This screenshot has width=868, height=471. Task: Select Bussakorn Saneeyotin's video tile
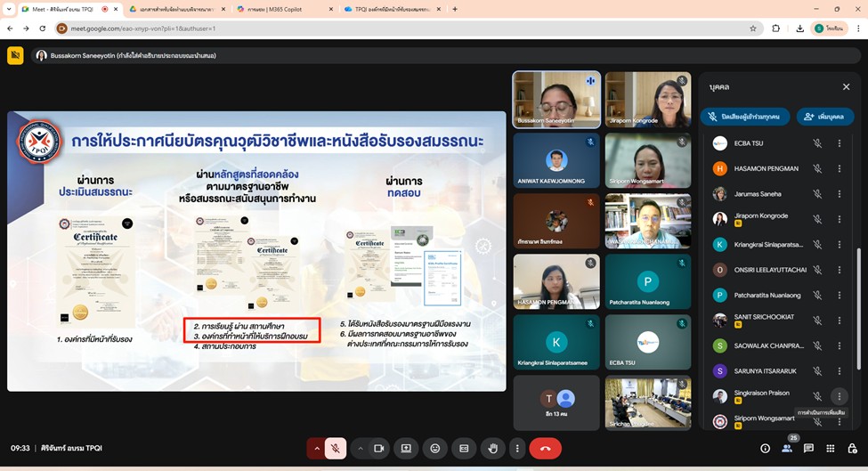point(556,100)
